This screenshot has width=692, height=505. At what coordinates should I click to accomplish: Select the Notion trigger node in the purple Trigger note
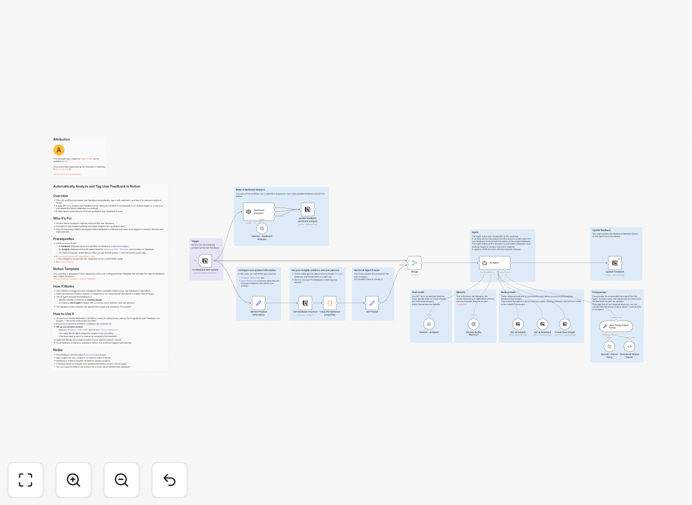(205, 261)
